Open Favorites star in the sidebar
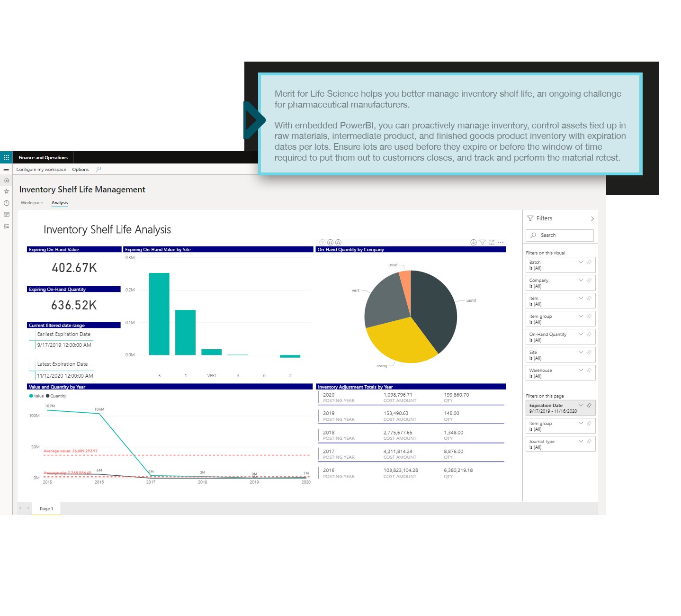The image size is (681, 616). pos(6,191)
